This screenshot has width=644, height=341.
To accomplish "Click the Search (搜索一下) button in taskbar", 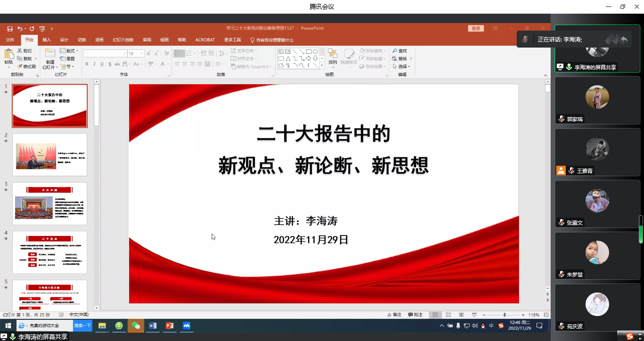I will 83,325.
